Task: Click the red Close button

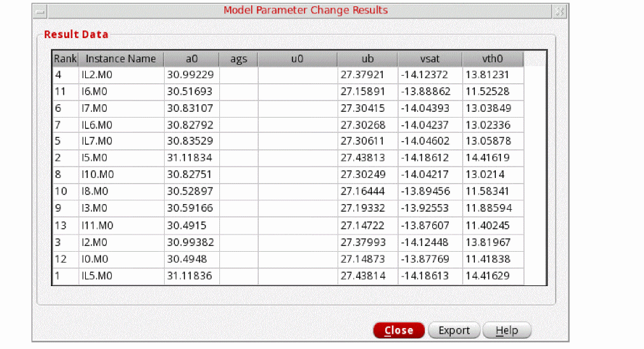Action: click(x=399, y=330)
